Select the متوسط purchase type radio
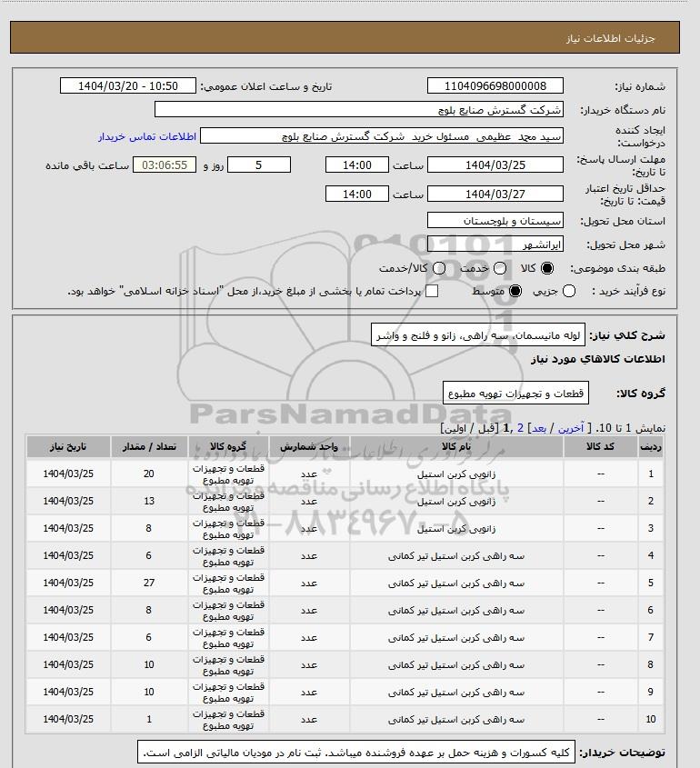Screen dimensions: 700x768 515,291
